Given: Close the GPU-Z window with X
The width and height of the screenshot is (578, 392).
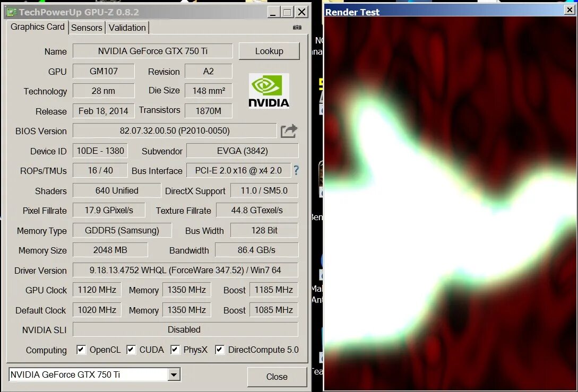Looking at the screenshot, I should click(302, 12).
